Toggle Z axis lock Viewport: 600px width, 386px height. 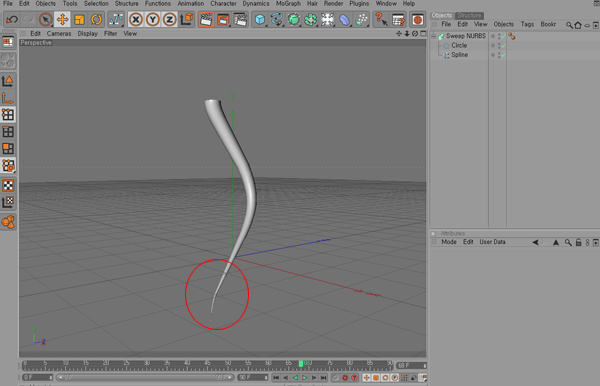170,19
